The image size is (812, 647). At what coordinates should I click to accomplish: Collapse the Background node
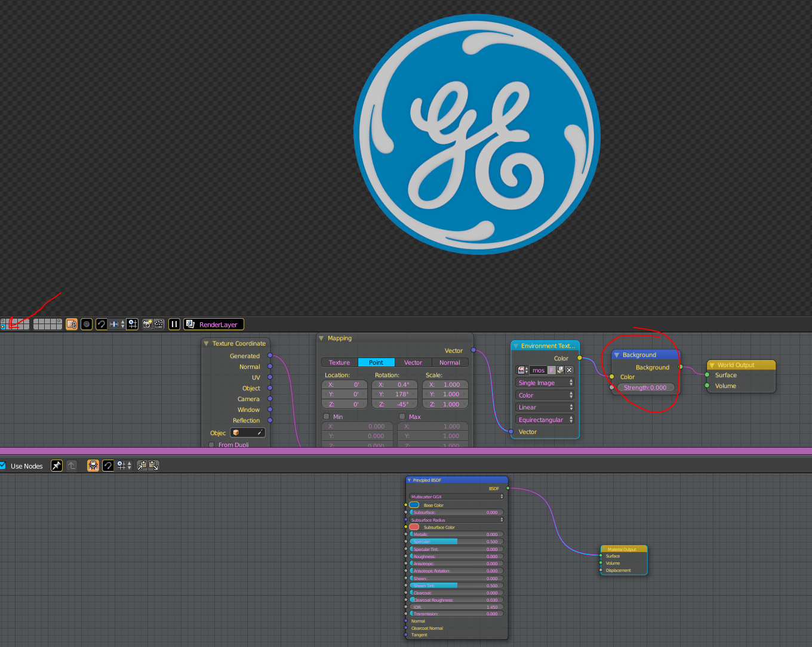point(617,355)
